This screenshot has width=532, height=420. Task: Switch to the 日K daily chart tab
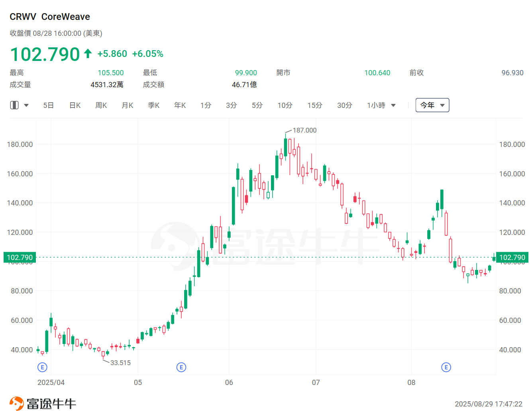tap(75, 105)
